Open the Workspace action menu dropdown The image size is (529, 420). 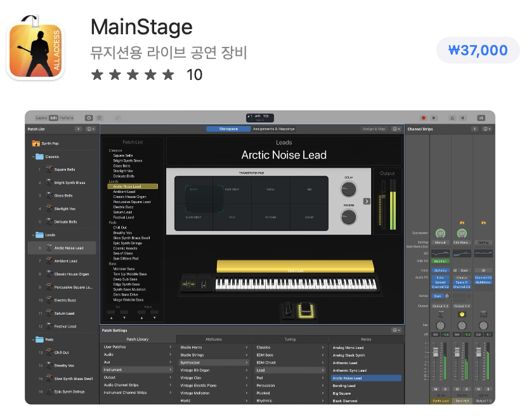tap(396, 129)
